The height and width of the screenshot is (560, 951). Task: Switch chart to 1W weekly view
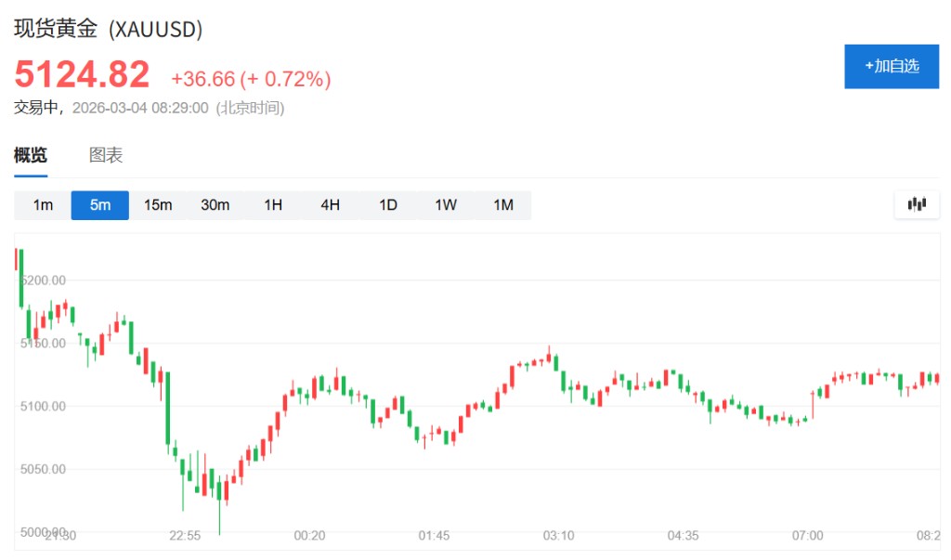coord(446,205)
